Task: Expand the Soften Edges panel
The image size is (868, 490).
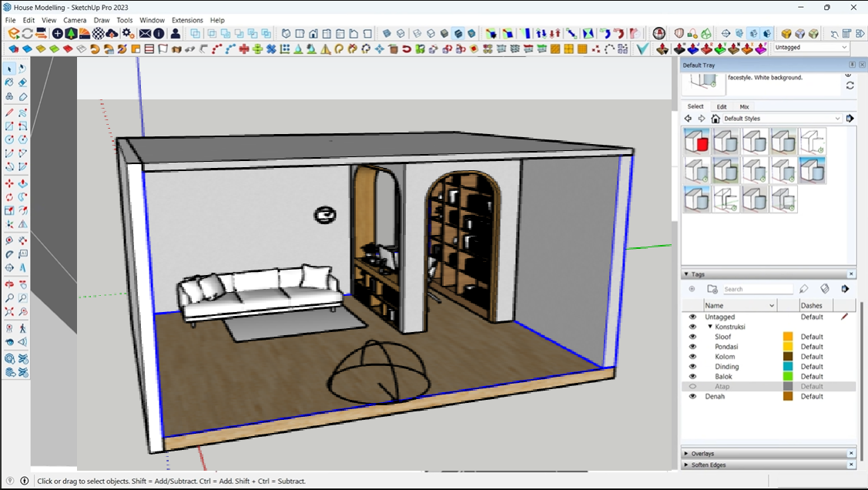Action: (x=769, y=465)
